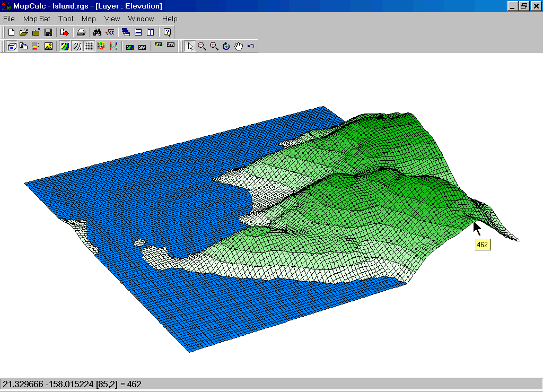Toggle the grid mesh overlay button

click(x=89, y=46)
